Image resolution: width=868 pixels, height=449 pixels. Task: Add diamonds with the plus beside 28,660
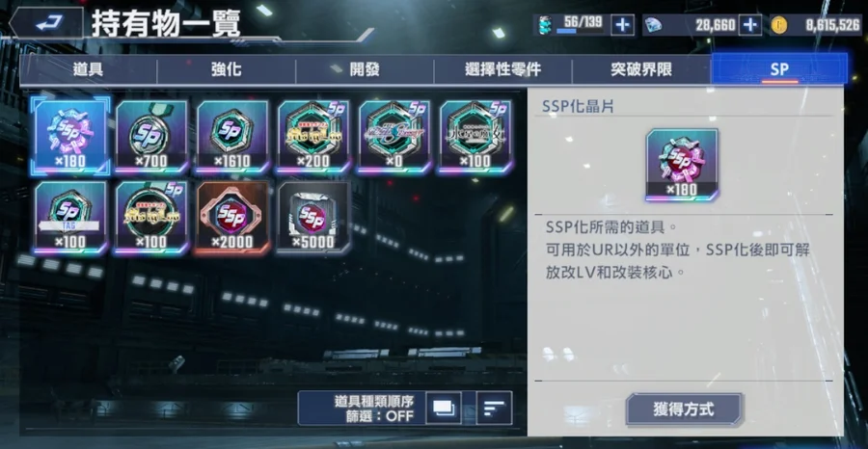[x=750, y=25]
